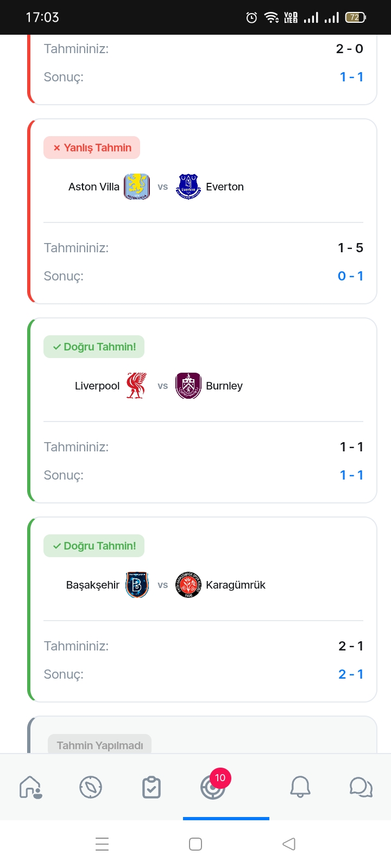
Task: Tap the Burnley club badge
Action: click(188, 386)
